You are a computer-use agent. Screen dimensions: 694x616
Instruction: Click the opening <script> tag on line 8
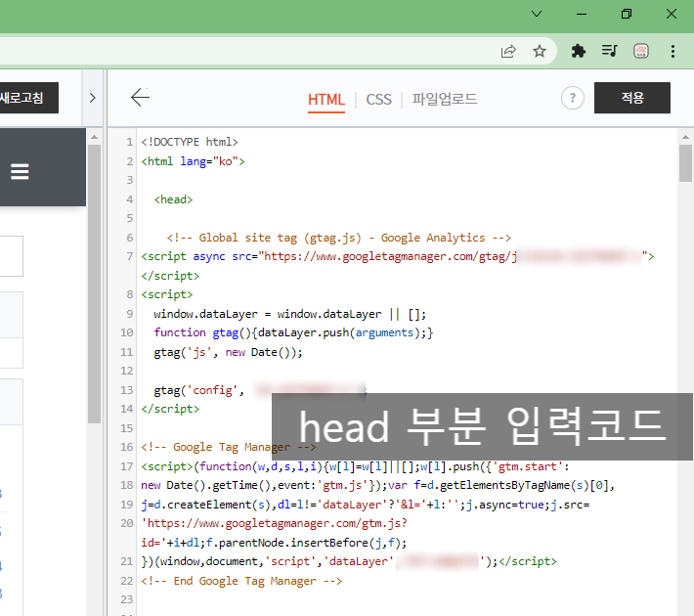(x=166, y=294)
